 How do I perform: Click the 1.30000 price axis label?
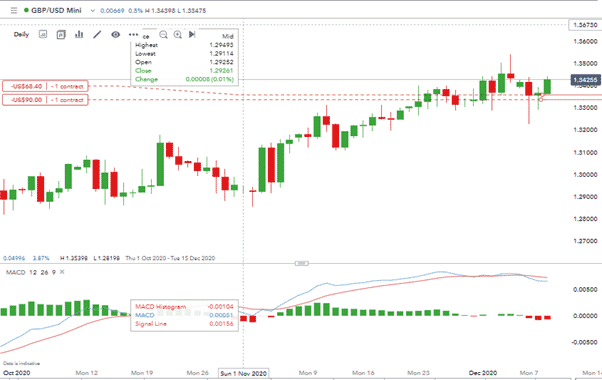tap(585, 175)
